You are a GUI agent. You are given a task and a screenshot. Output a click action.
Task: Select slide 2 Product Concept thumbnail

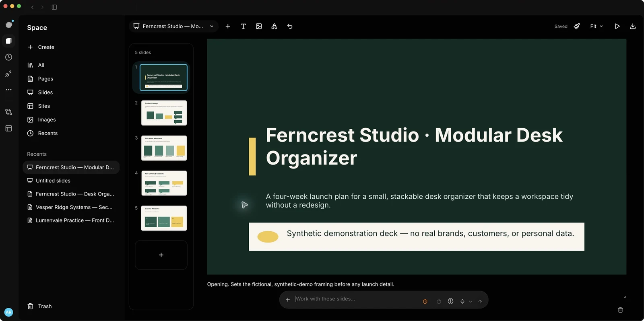tap(164, 113)
